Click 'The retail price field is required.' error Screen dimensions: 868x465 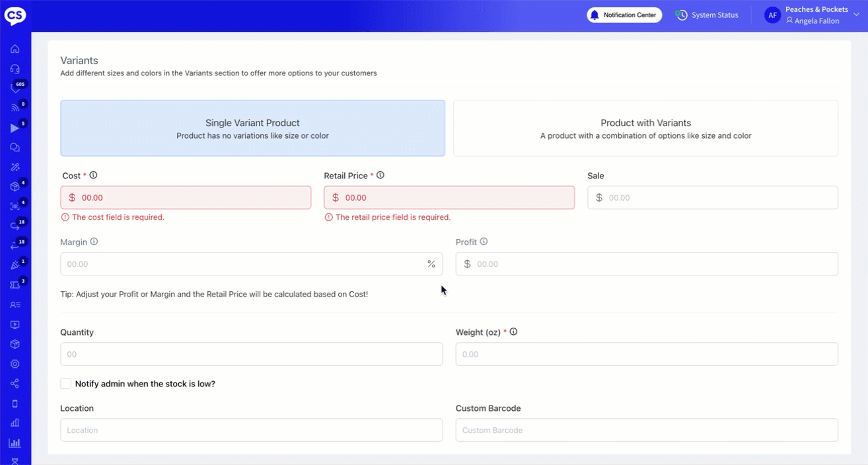pos(393,217)
